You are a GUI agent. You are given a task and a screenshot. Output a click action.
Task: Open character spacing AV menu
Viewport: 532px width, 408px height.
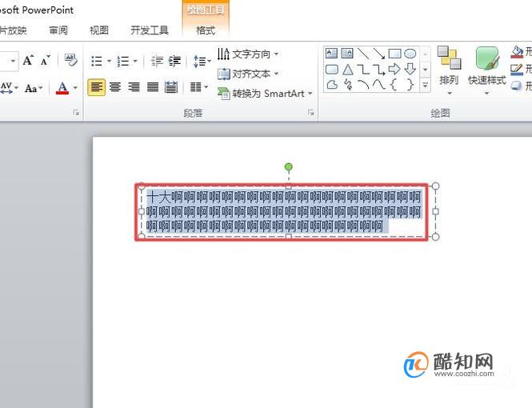click(9, 88)
